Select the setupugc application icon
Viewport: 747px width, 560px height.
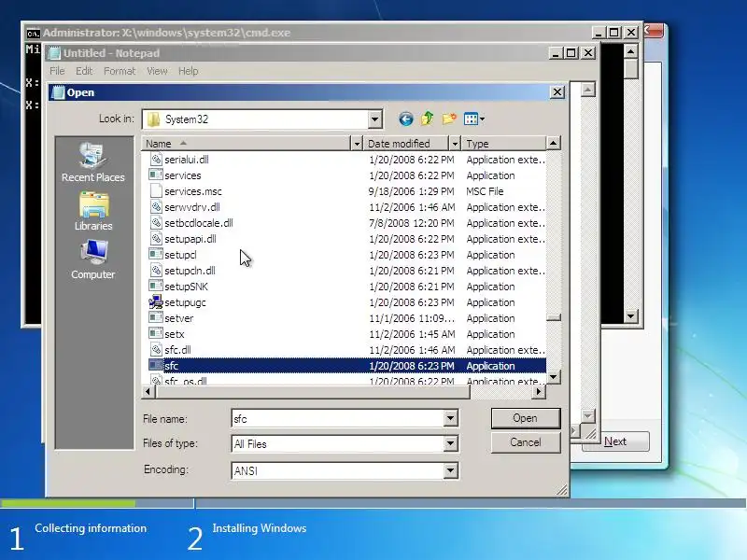[156, 301]
